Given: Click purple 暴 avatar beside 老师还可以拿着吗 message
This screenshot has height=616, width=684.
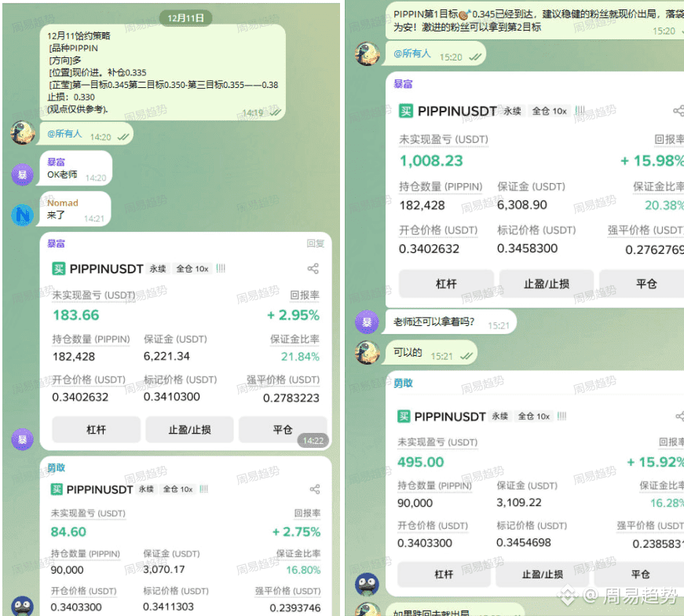Looking at the screenshot, I should (x=367, y=322).
